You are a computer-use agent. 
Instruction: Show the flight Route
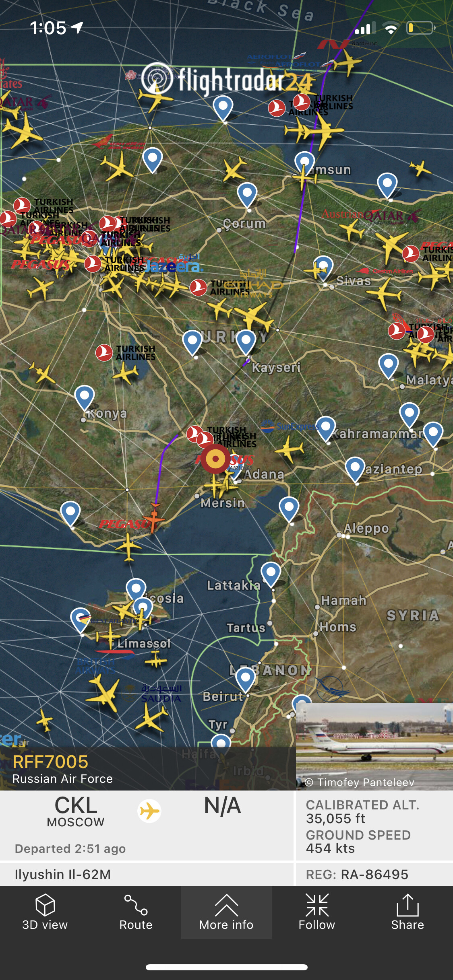tap(136, 912)
